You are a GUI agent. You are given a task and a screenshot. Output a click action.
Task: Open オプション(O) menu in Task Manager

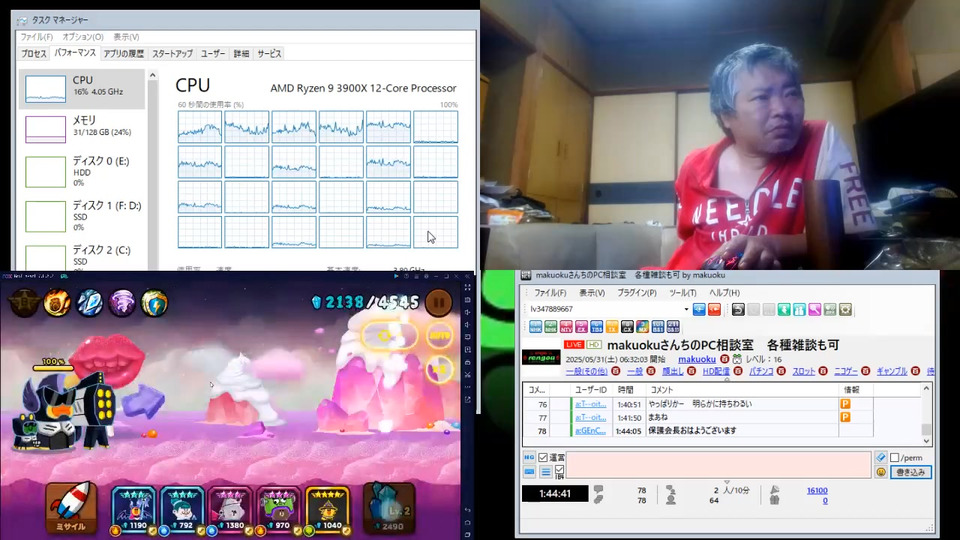[83, 37]
